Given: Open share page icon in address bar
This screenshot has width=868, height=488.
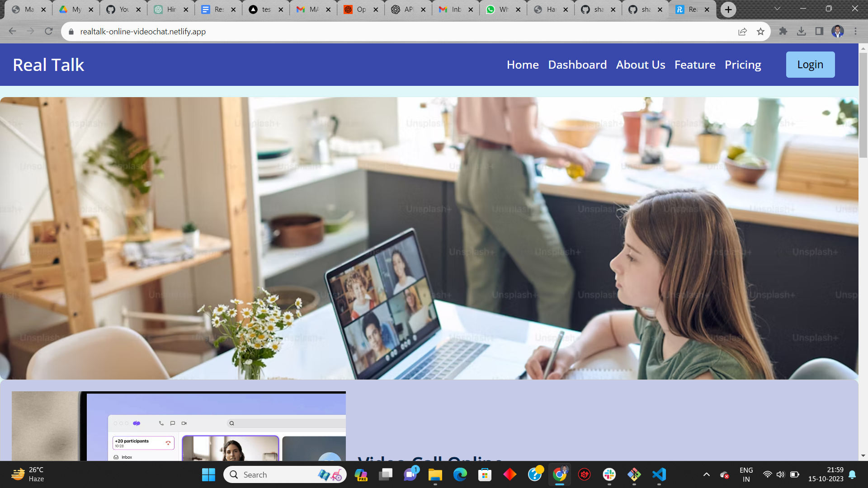Looking at the screenshot, I should pos(743,31).
